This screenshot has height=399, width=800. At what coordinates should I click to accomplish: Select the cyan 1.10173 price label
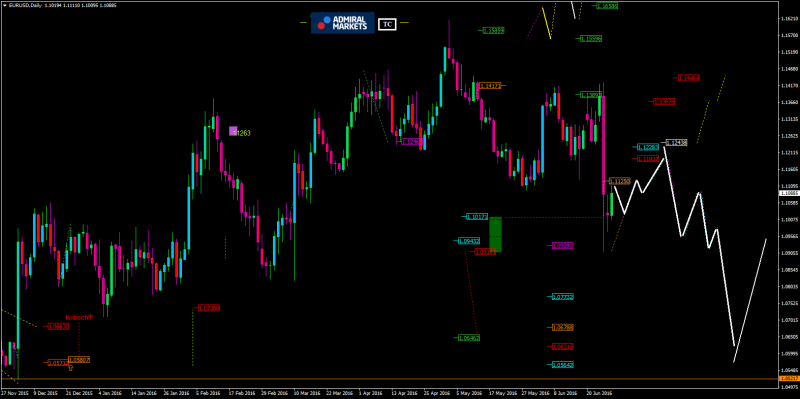477,217
